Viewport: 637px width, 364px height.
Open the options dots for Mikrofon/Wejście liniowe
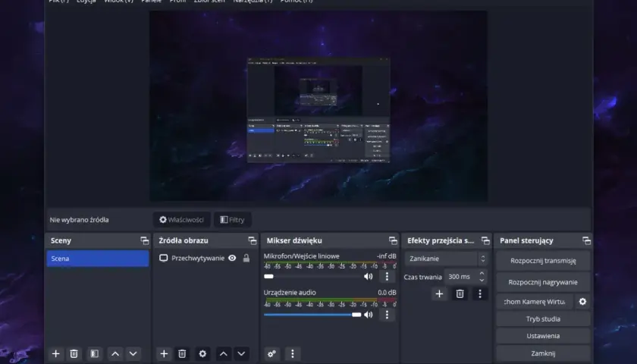[387, 276]
